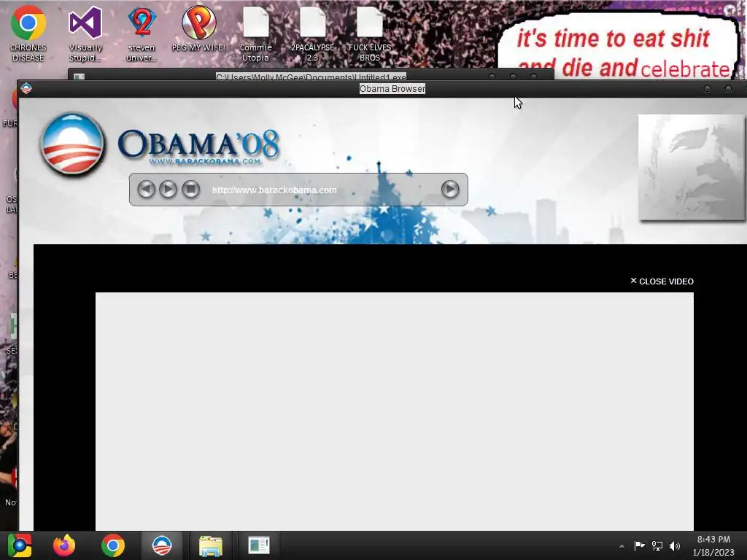Click the clock showing 8:43 PM
This screenshot has height=560, width=747.
(713, 545)
